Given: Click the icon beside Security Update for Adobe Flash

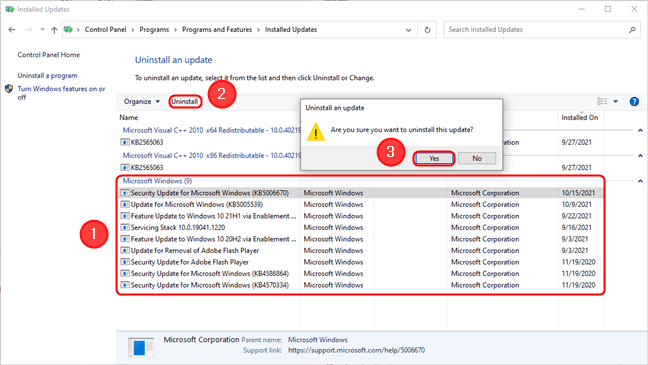Looking at the screenshot, I should click(x=125, y=262).
